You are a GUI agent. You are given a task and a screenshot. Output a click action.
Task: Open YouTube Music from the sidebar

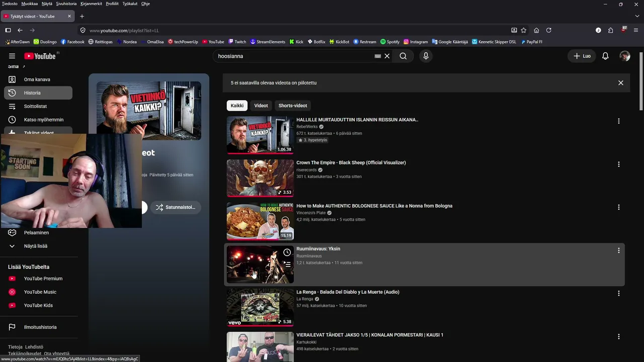38,292
